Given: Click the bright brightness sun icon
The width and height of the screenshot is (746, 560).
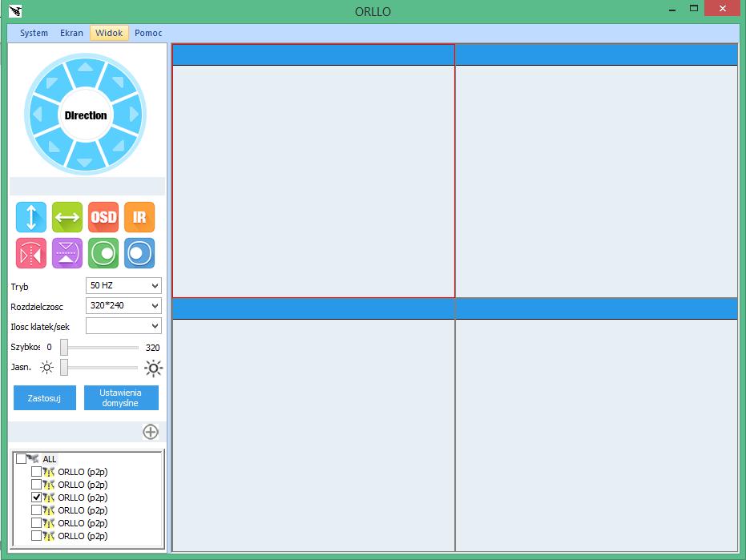Looking at the screenshot, I should pos(153,368).
